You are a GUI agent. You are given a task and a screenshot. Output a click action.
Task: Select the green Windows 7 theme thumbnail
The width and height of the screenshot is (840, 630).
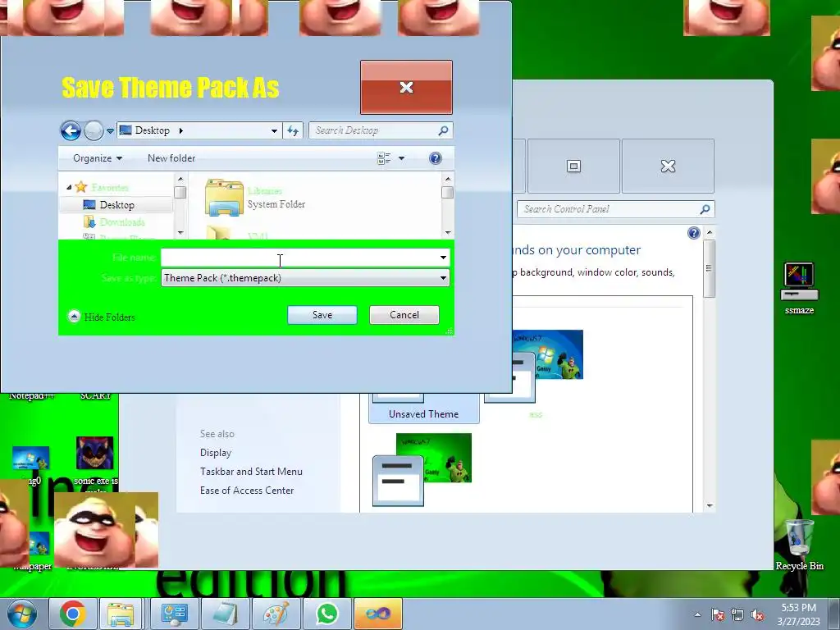(x=422, y=469)
